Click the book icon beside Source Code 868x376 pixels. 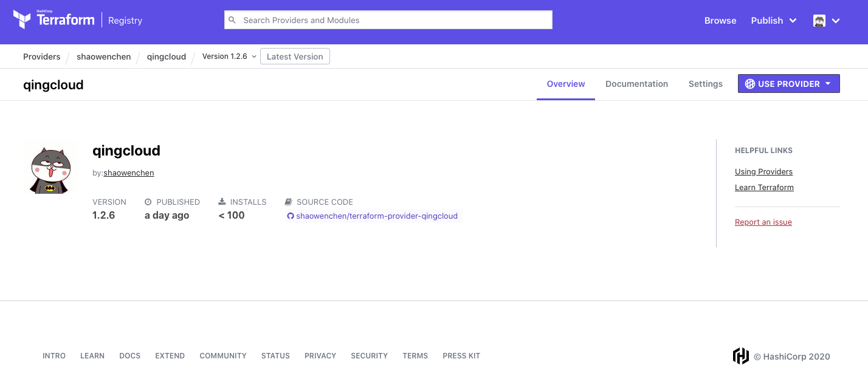tap(288, 202)
